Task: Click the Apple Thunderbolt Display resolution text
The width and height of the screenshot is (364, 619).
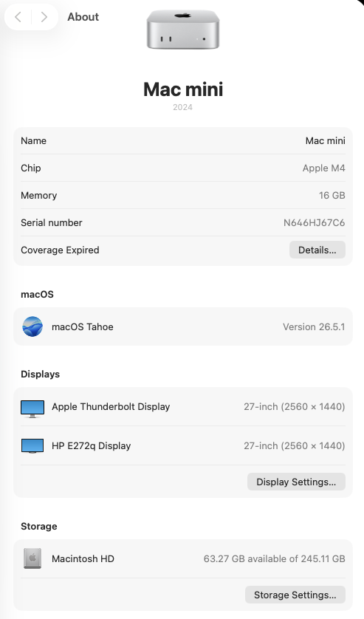Action: click(x=295, y=406)
